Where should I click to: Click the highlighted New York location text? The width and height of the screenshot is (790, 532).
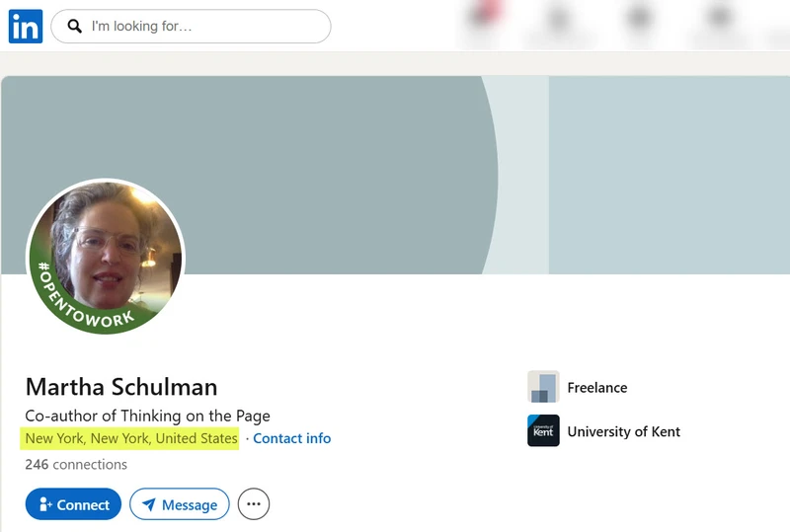coord(130,438)
